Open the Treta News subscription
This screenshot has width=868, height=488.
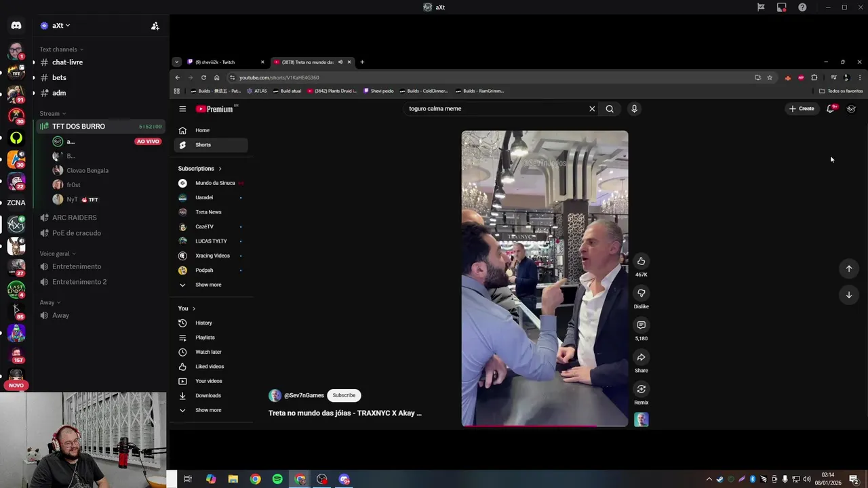[x=211, y=212]
